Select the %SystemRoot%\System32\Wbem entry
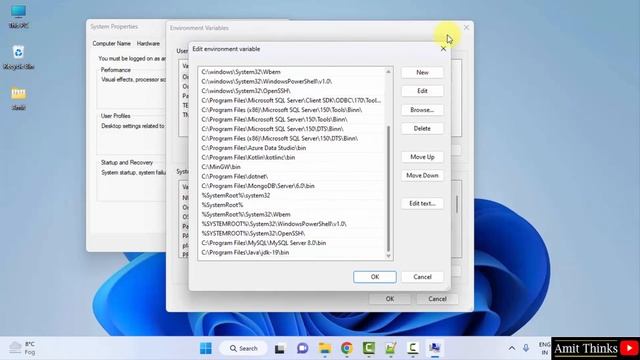Image resolution: width=640 pixels, height=360 pixels. click(291, 214)
